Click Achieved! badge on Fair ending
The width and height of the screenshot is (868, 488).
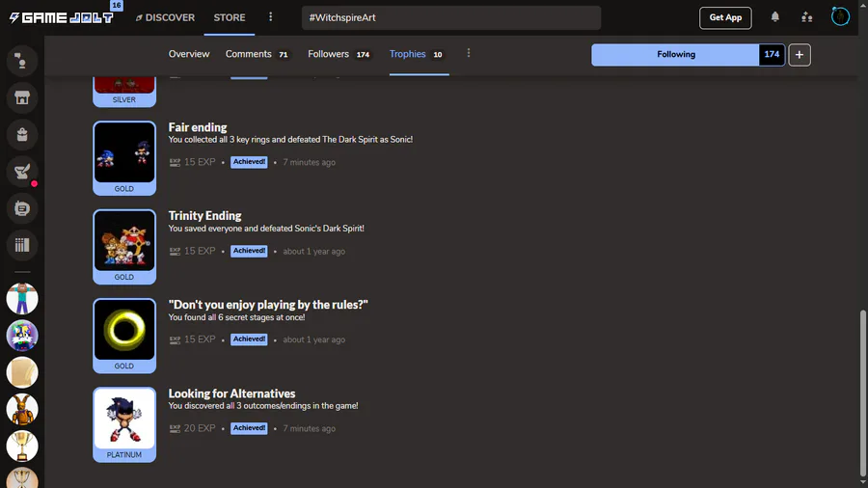tap(249, 162)
